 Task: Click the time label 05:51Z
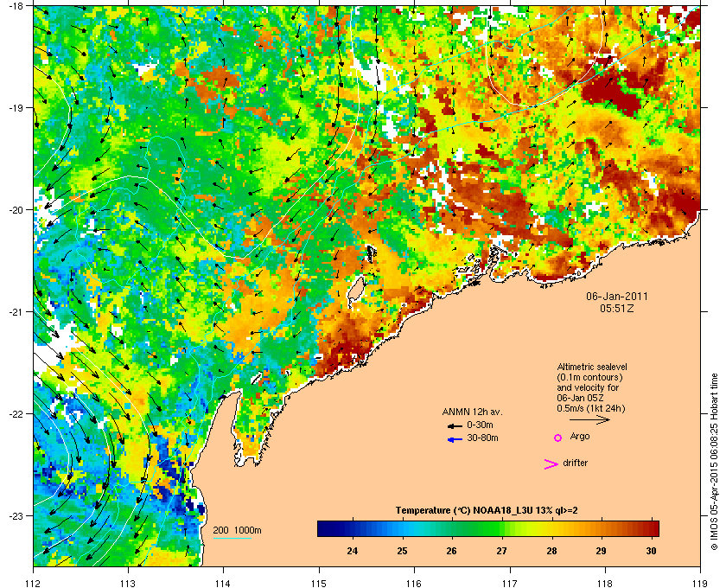coord(617,308)
